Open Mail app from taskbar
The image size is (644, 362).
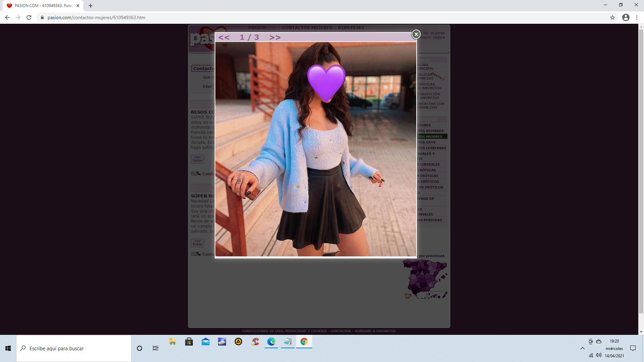pyautogui.click(x=205, y=342)
